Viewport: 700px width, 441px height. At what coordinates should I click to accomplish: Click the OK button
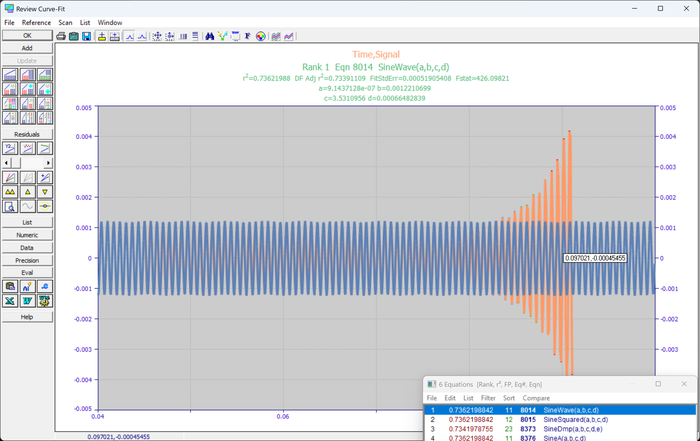coord(27,35)
